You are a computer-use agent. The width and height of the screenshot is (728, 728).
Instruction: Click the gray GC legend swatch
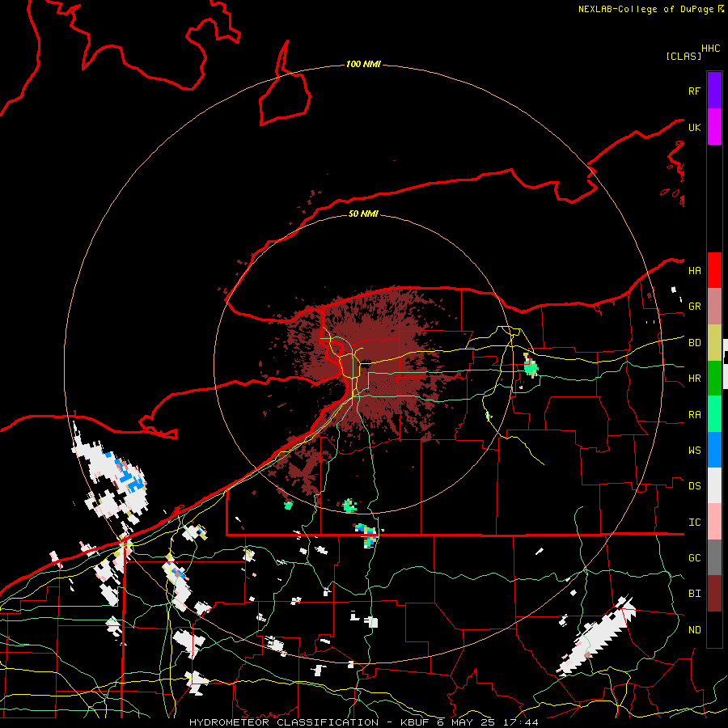714,557
